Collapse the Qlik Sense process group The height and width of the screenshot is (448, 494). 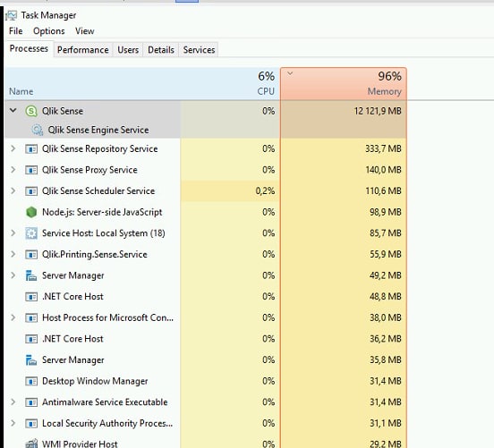click(13, 111)
